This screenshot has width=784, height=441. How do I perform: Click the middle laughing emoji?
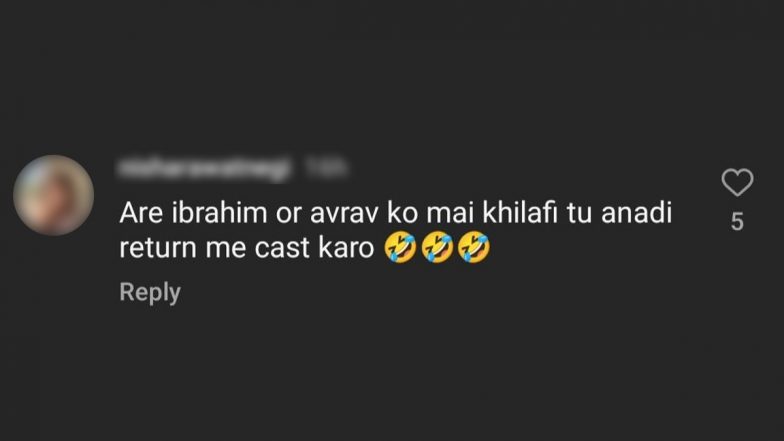pos(437,247)
